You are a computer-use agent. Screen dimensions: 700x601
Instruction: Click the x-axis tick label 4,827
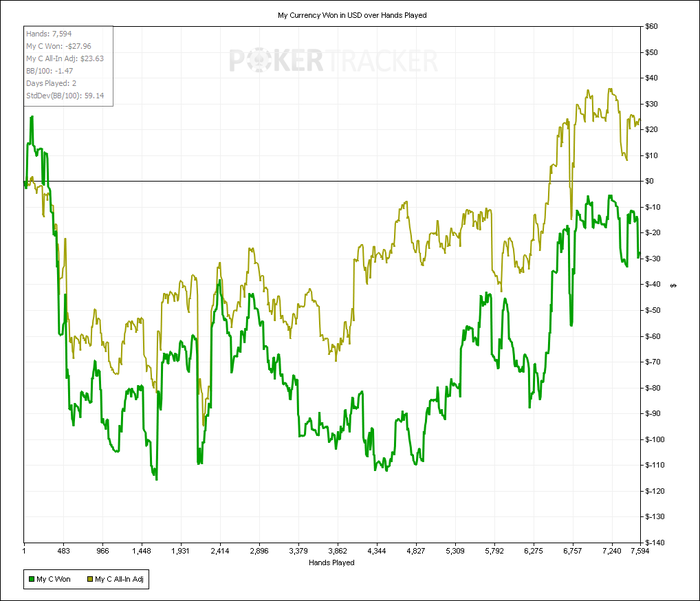(416, 551)
